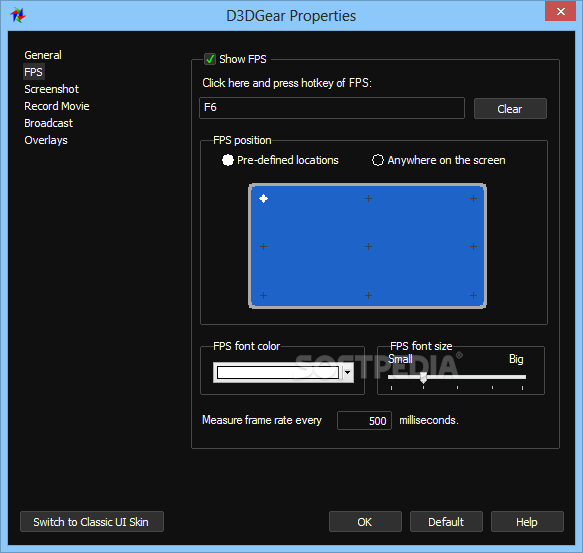This screenshot has width=583, height=553.
Task: Open the Screenshot settings page
Action: [51, 89]
